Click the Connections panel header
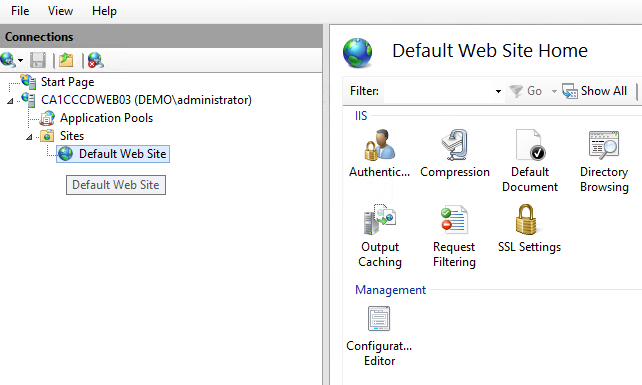This screenshot has width=642, height=385. (161, 36)
